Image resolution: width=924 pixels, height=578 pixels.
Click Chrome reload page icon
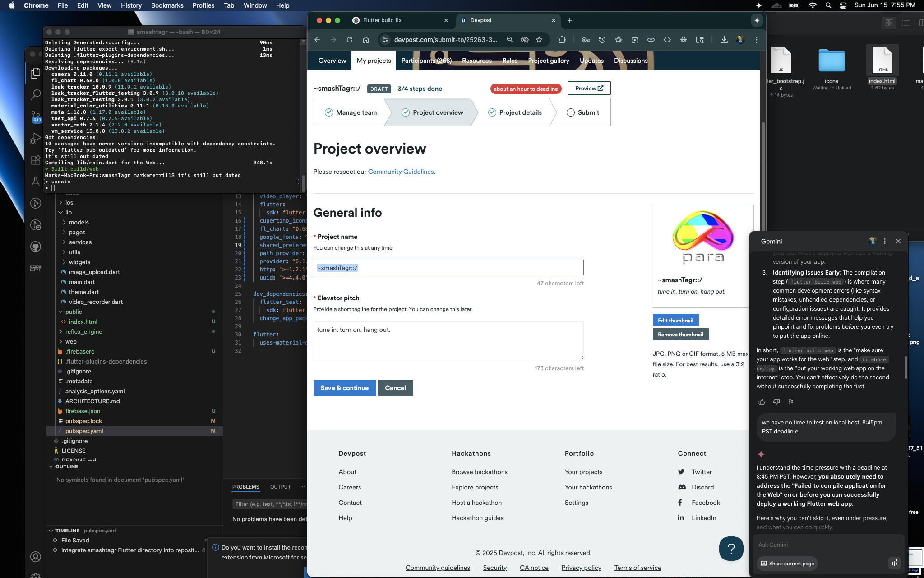click(x=349, y=40)
